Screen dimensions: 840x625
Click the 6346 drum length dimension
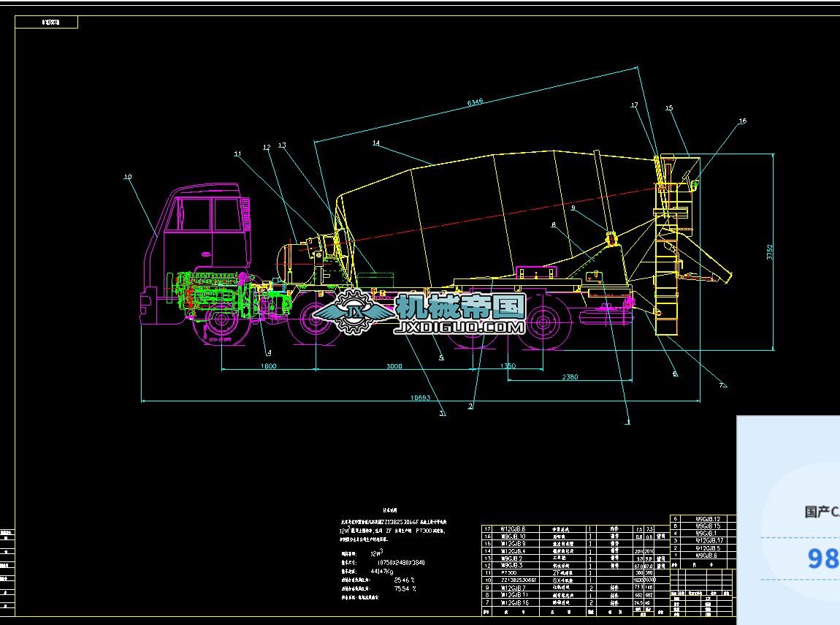pos(476,102)
